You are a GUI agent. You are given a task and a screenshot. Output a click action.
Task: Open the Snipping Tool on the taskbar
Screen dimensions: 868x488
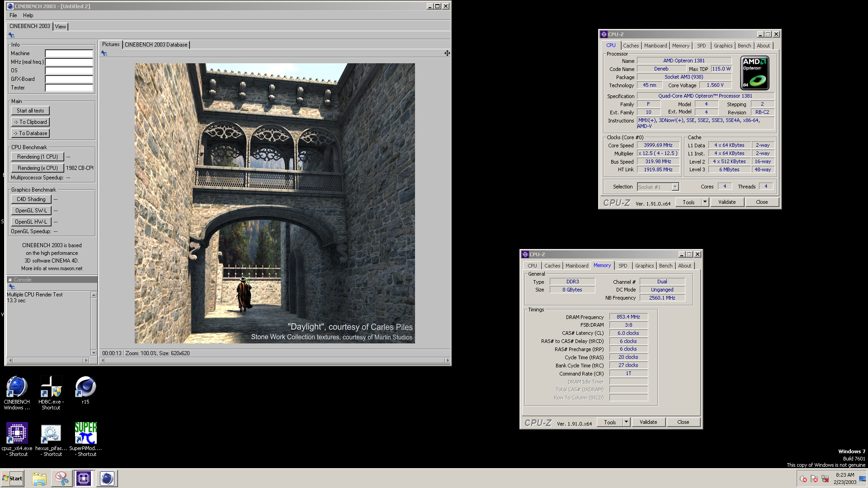pyautogui.click(x=61, y=479)
